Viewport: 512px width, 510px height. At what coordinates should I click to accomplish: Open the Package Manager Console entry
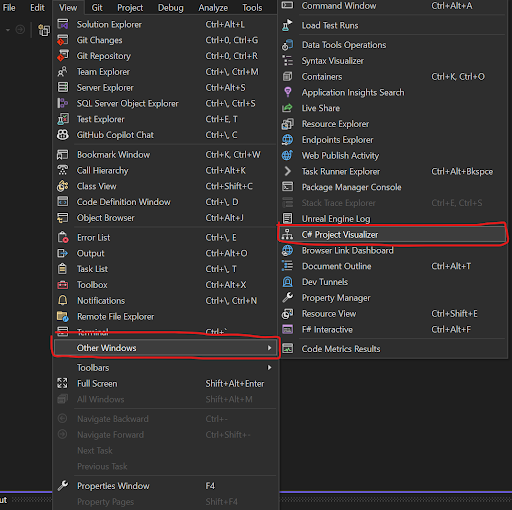(392, 187)
